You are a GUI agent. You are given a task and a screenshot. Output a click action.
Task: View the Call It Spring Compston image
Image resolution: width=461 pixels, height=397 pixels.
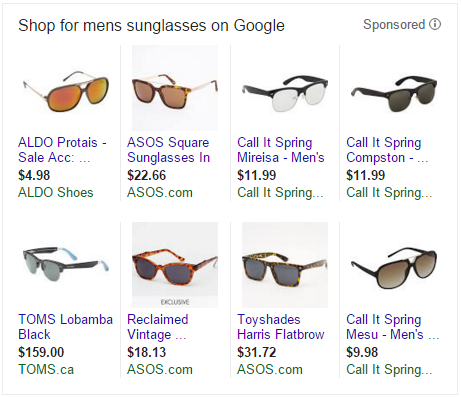[x=394, y=88]
